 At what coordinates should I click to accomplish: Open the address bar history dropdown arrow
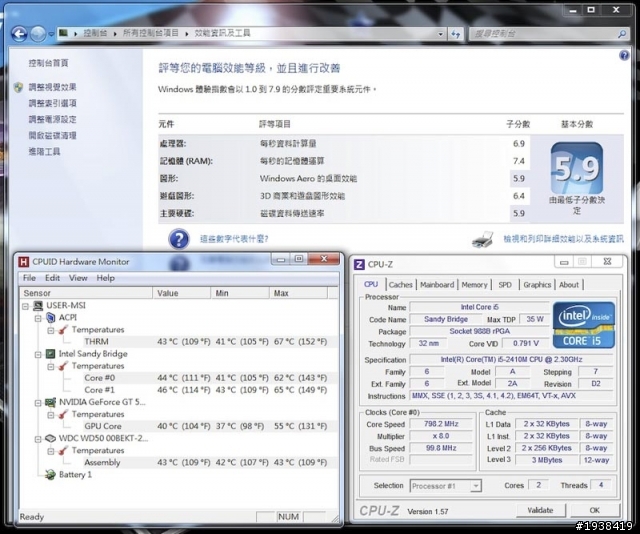[x=440, y=34]
